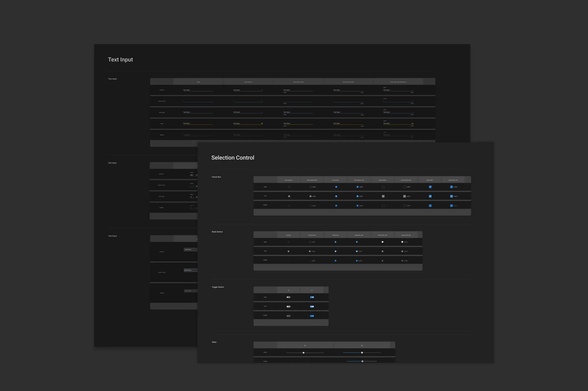Click the eye icon in Invalid row, Caption Right icon column
Screen dimensions: 588x391
[x=262, y=123]
